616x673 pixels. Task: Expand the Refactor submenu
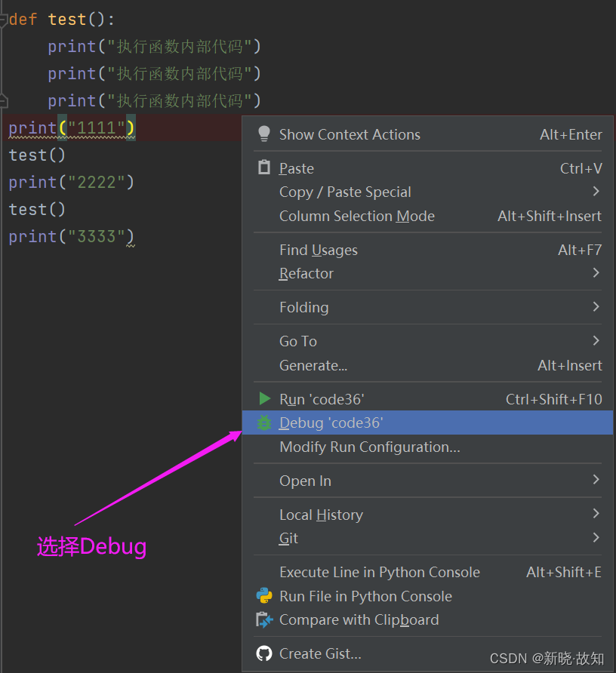tap(306, 273)
